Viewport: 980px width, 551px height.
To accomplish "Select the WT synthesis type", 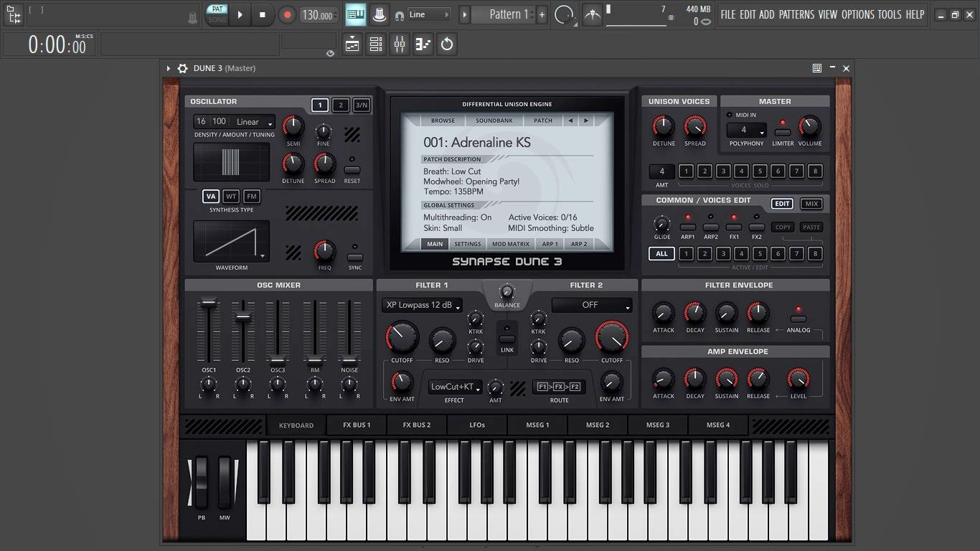I will 231,196.
